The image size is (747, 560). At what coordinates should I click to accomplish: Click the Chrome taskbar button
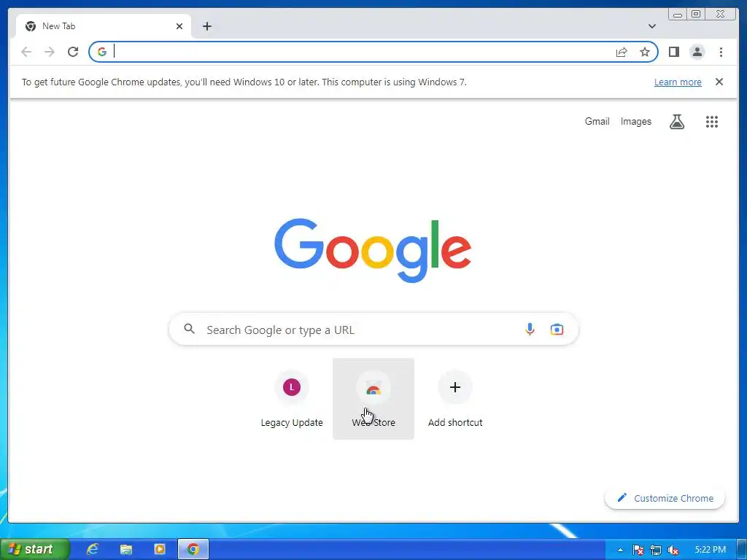193,549
